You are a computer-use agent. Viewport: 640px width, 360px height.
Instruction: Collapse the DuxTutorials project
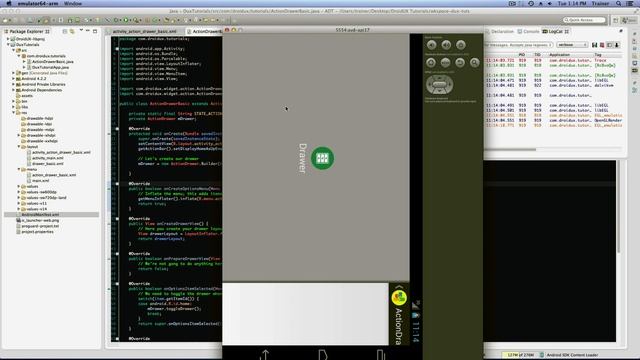[x=8, y=44]
